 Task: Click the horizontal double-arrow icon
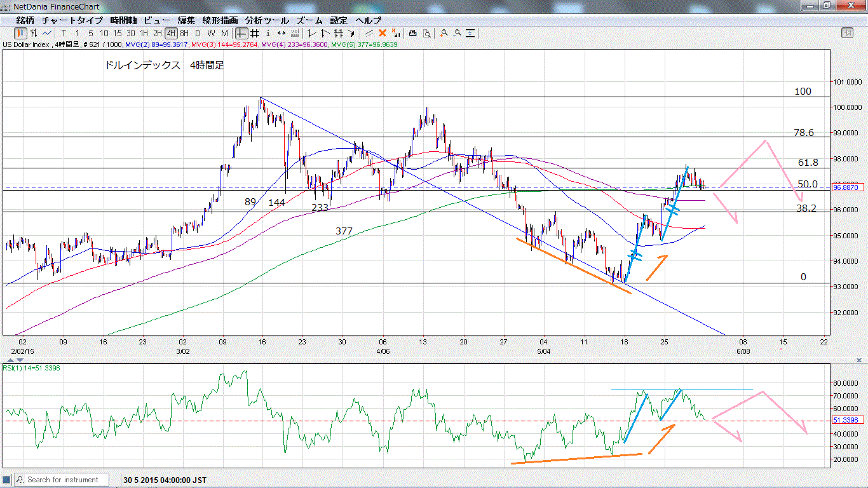[x=281, y=33]
